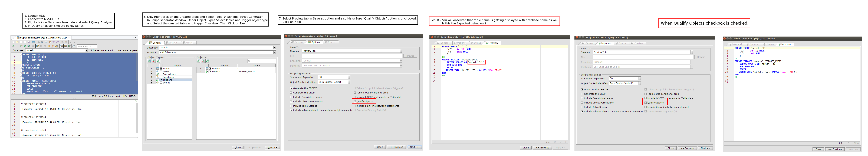Click 'Next >>' where Qualify Objects is unchecked
Screen dimensions: 868x156
[415, 147]
